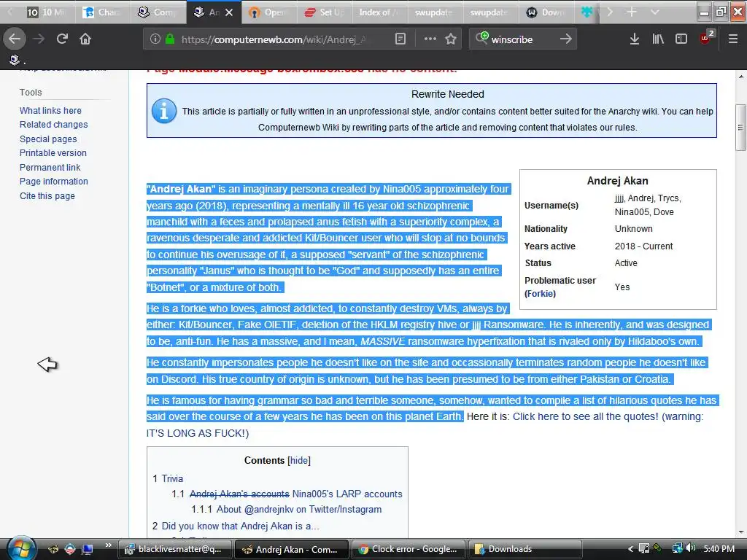747x560 pixels.
Task: Open Special pages link
Action: (48, 139)
